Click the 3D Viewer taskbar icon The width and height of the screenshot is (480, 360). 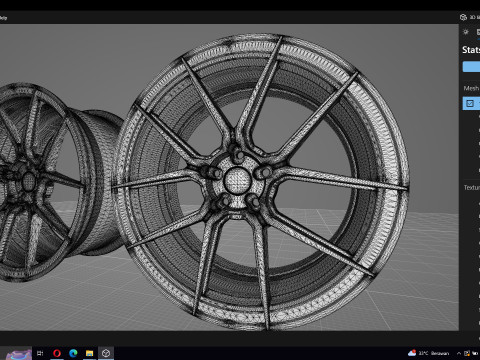pyautogui.click(x=106, y=353)
